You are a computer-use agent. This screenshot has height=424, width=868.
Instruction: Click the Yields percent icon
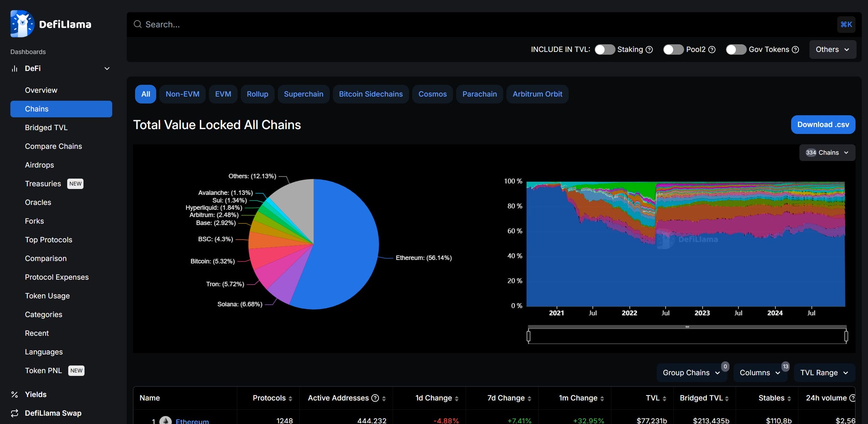(15, 395)
